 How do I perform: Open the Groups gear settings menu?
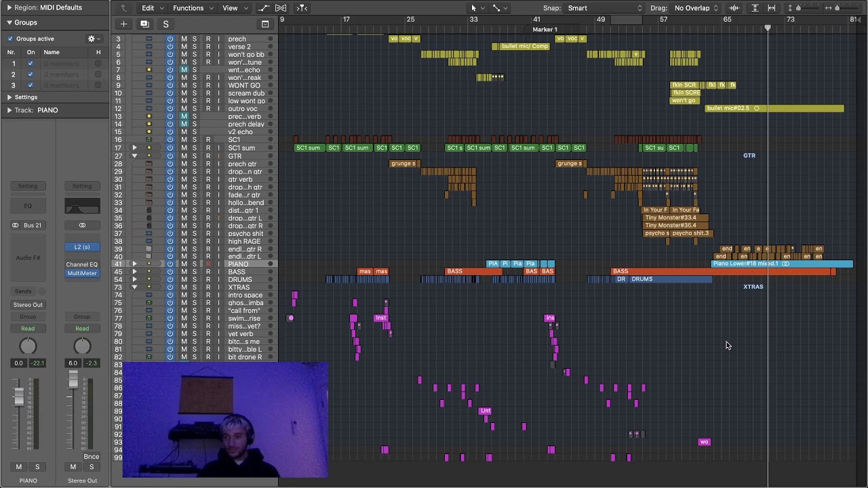[x=94, y=39]
